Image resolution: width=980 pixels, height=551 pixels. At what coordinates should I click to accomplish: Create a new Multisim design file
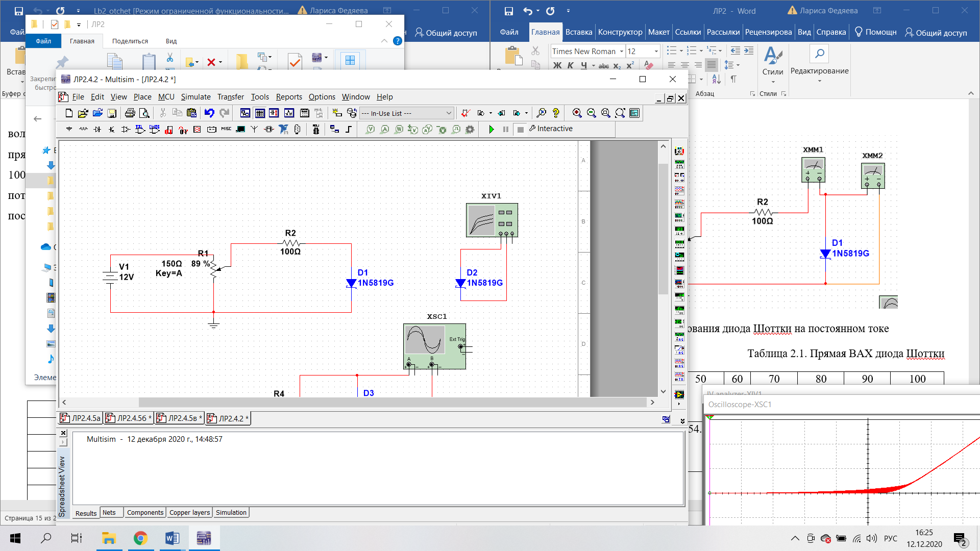(69, 113)
